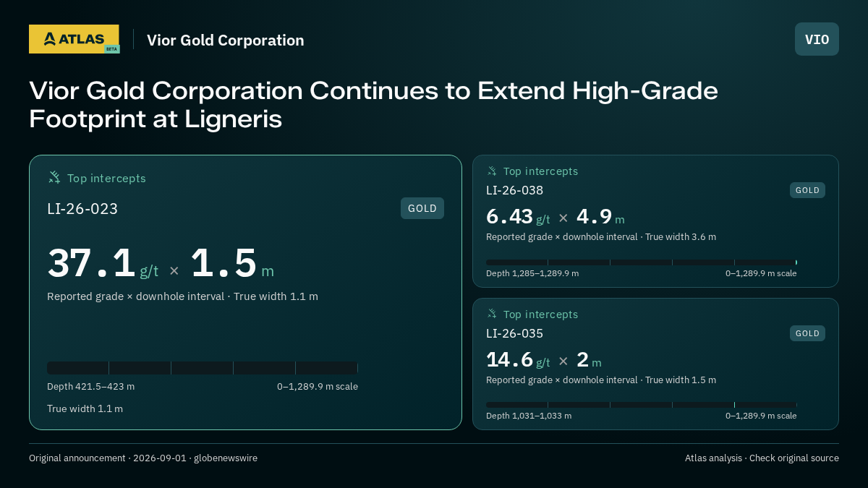Click 'Top intercepts' label in LI-26-038 card
Screen dimensions: 868x488
pyautogui.click(x=540, y=171)
